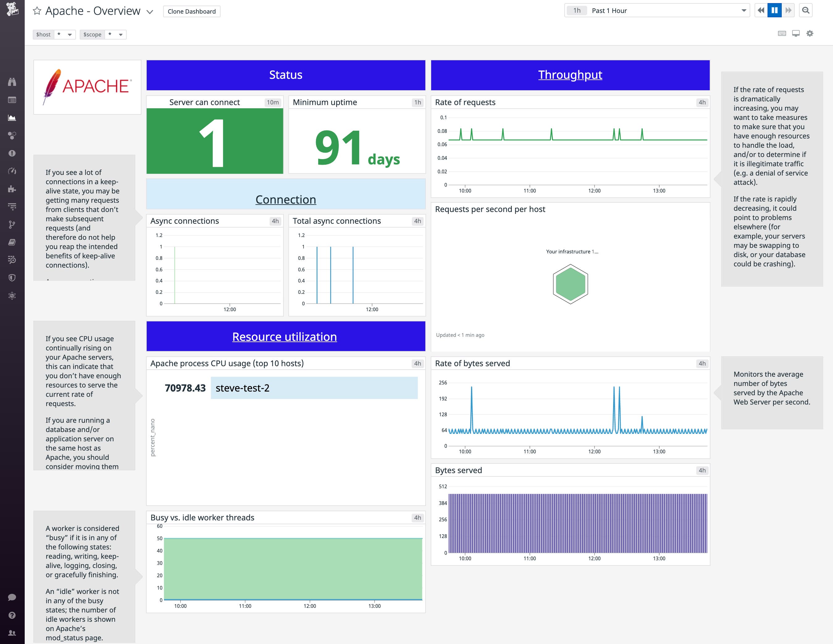Open the Watchdog binoculars icon in sidebar

(13, 81)
